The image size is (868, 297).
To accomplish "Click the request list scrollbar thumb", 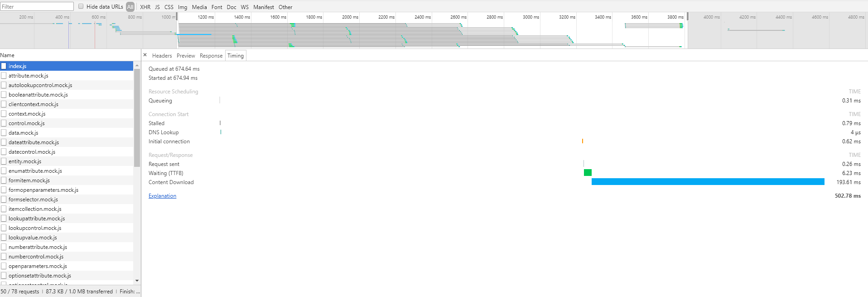I will coord(137,118).
